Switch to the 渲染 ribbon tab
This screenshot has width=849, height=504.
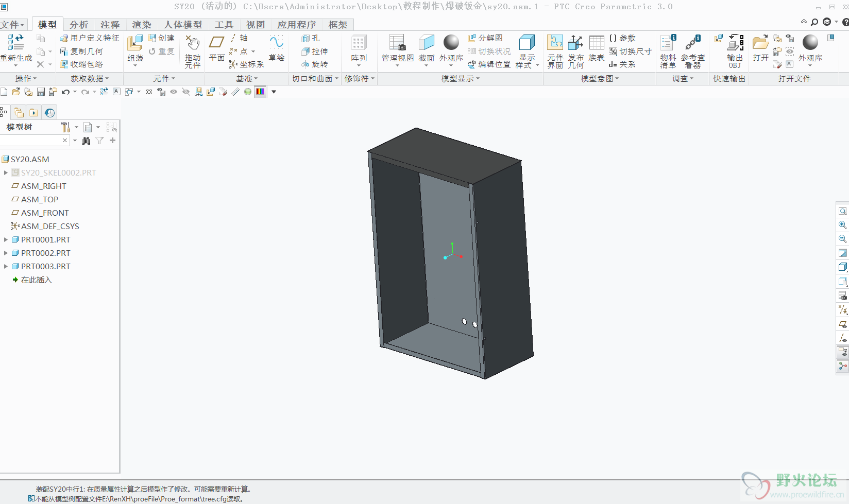click(142, 25)
